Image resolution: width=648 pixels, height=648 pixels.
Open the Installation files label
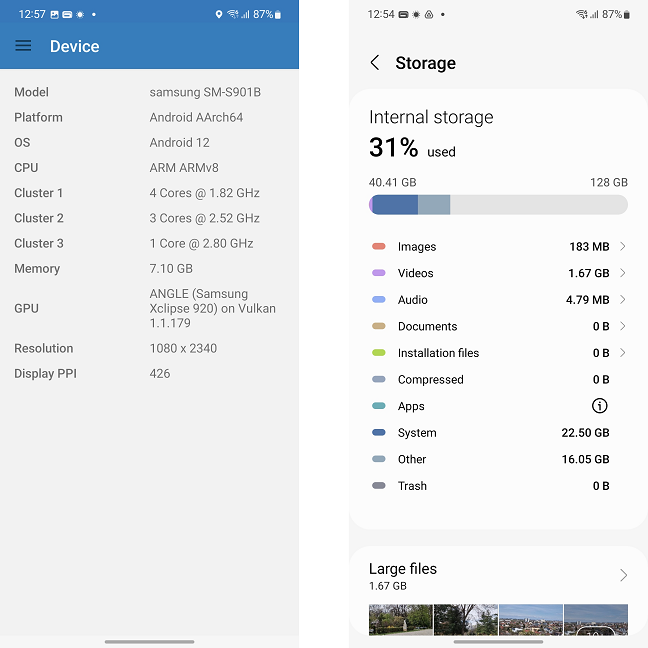pyautogui.click(x=438, y=353)
